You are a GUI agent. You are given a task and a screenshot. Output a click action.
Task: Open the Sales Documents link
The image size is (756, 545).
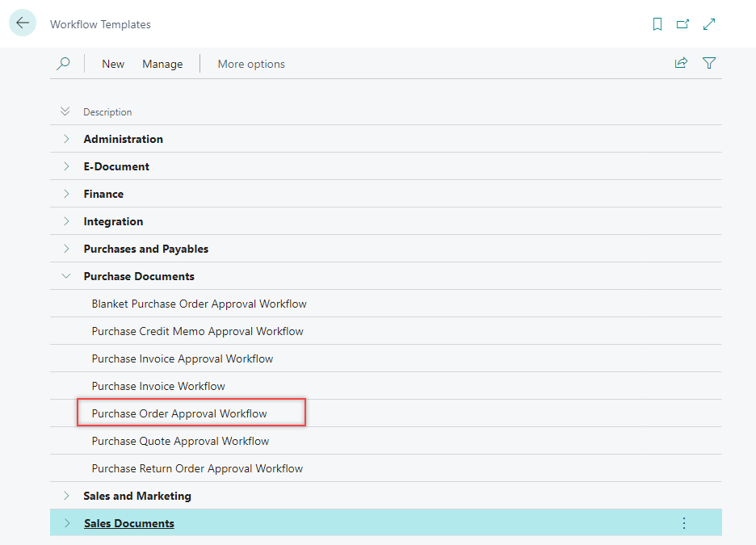coord(128,523)
